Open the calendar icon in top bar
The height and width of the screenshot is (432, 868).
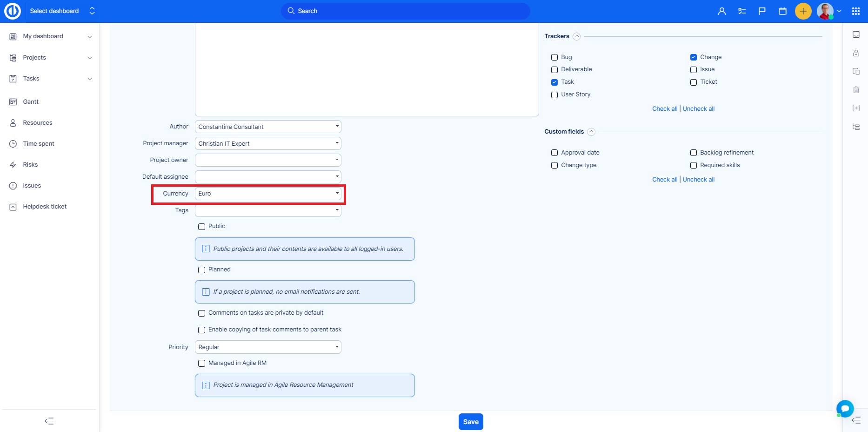(782, 11)
